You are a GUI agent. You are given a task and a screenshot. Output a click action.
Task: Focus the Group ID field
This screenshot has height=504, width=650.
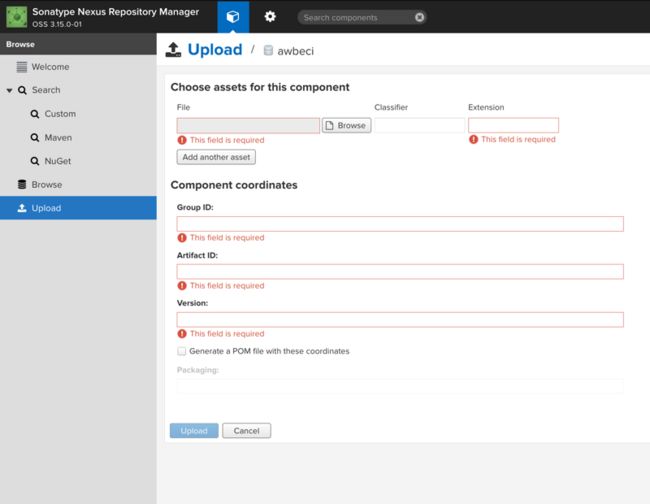(400, 224)
